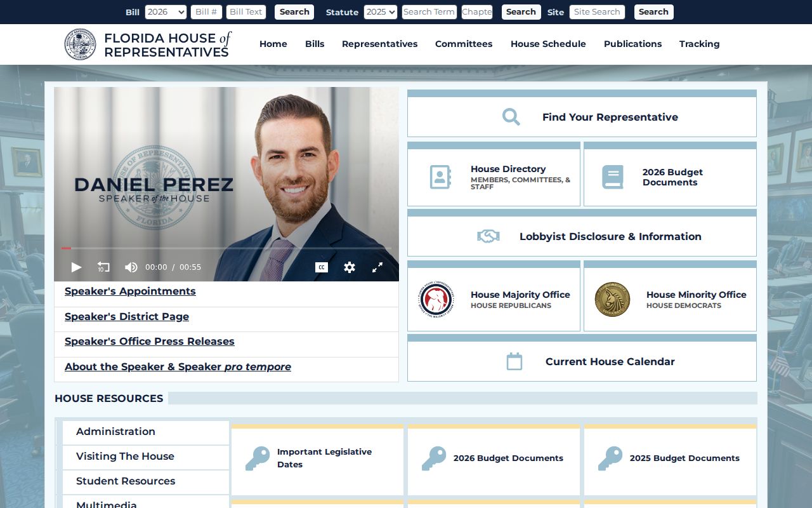Click the Current House Calendar label

coord(610,361)
